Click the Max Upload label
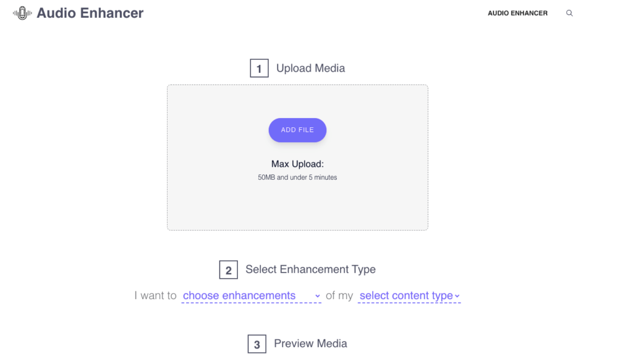Viewport: 633px width, 364px height. 297,164
